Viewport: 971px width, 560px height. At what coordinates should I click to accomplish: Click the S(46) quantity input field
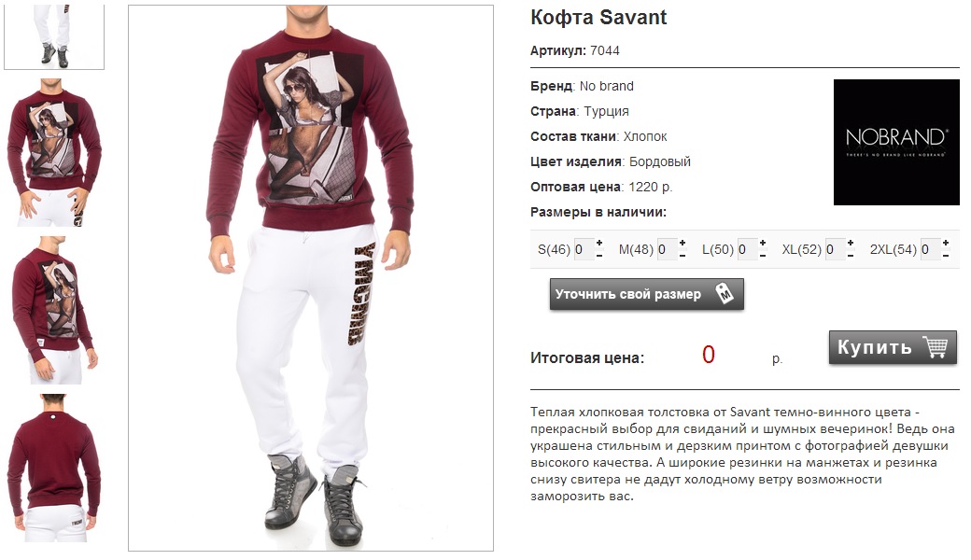pos(584,249)
